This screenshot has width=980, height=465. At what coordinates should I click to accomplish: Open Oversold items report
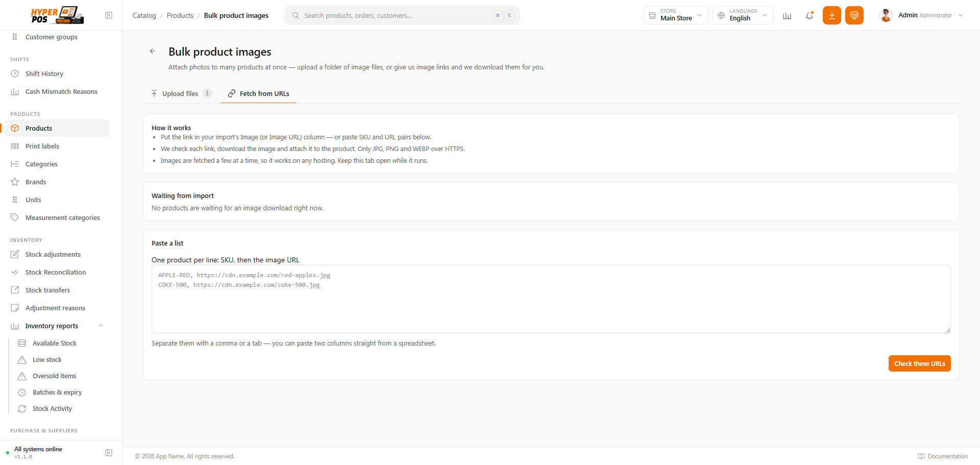54,376
